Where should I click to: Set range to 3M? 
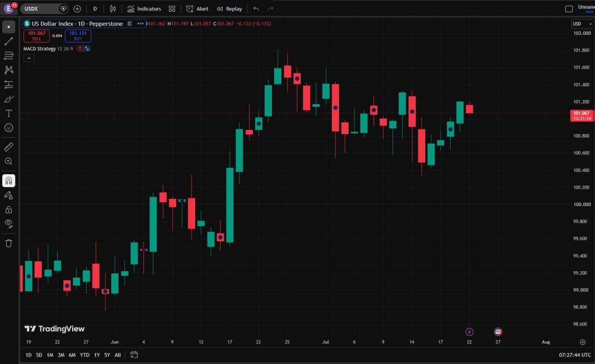61,355
